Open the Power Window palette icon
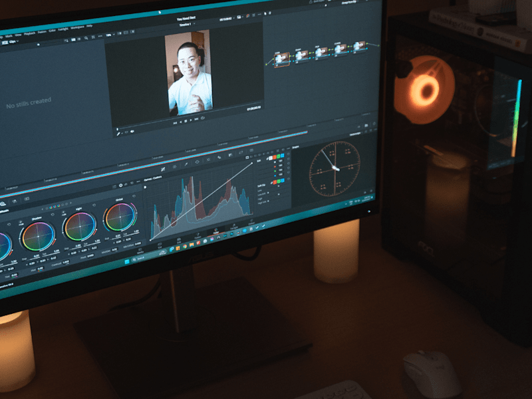The height and width of the screenshot is (399, 532). coord(197,162)
